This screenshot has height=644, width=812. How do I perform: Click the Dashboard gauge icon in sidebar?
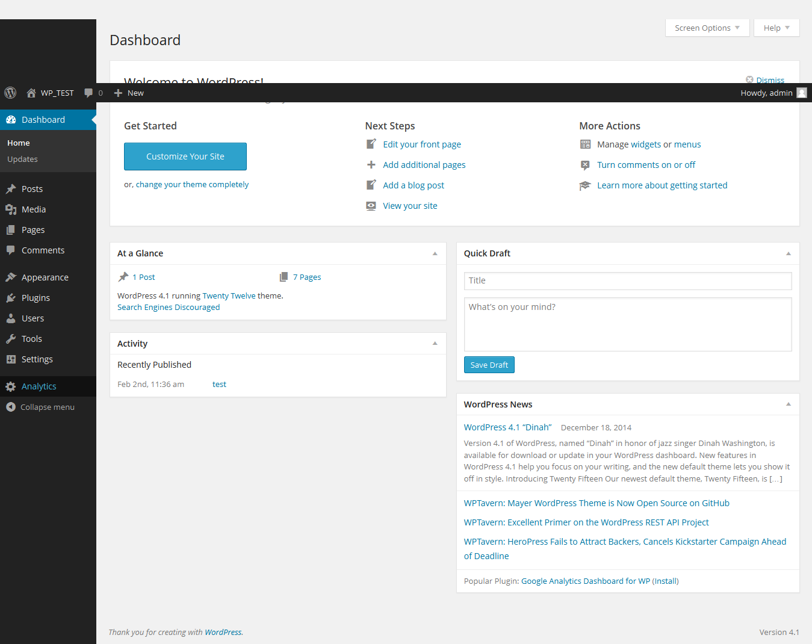11,120
